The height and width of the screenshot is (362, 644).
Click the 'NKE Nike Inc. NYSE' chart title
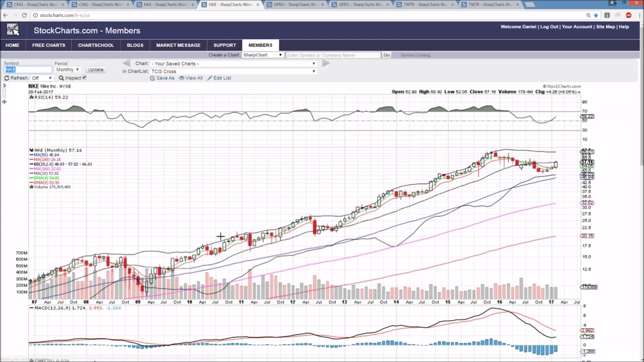[x=50, y=86]
